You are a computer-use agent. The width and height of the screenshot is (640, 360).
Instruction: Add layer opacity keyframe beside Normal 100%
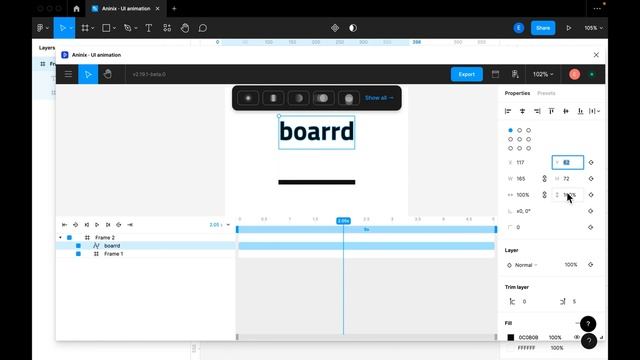[591, 265]
